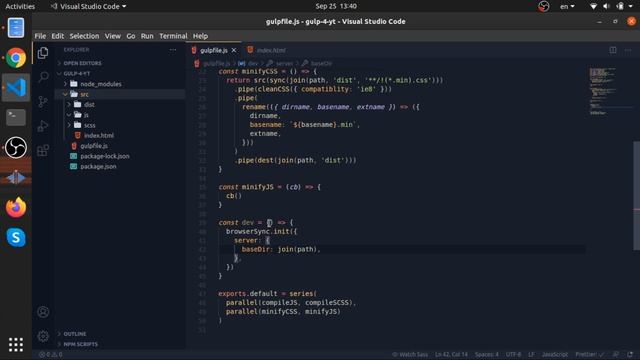Image resolution: width=640 pixels, height=360 pixels.
Task: Open the Manage gear icon
Action: [43, 336]
